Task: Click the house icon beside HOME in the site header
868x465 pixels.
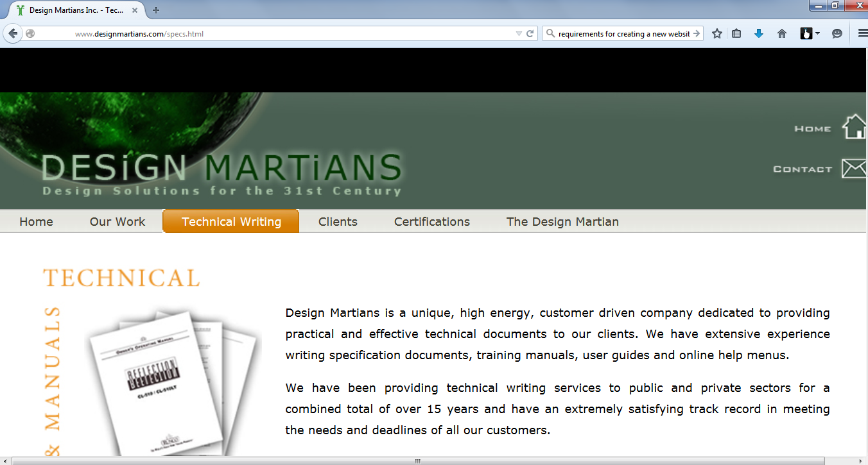Action: coord(854,127)
